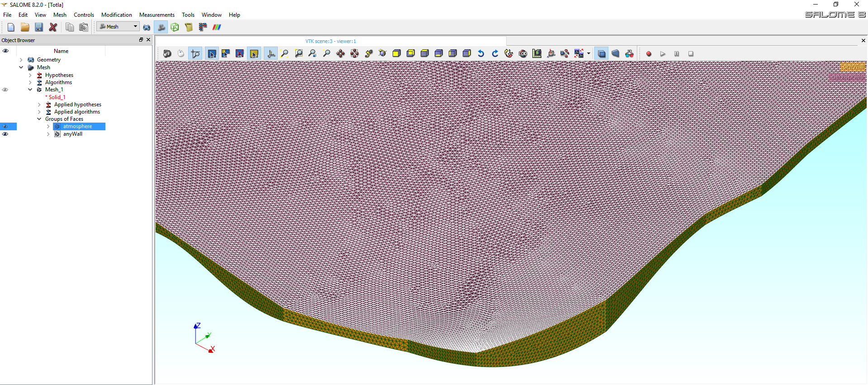The width and height of the screenshot is (868, 385).
Task: Start recording with the red record button
Action: coord(649,53)
